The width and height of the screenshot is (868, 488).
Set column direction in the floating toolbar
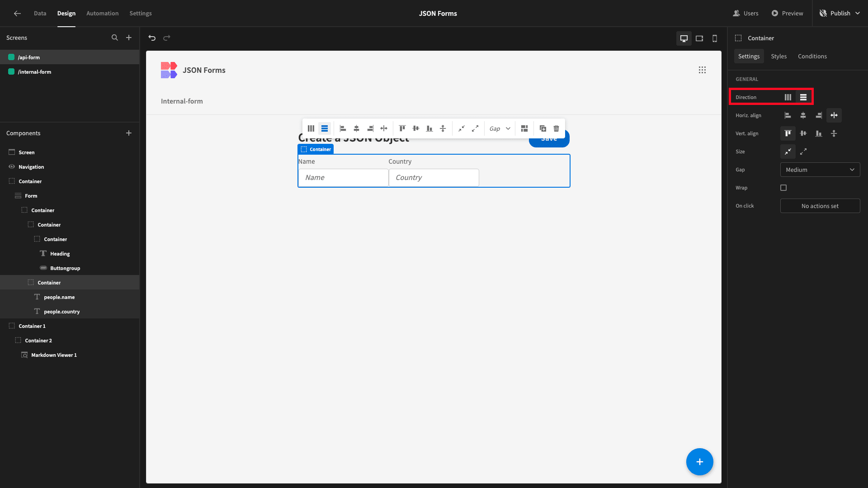tap(311, 128)
